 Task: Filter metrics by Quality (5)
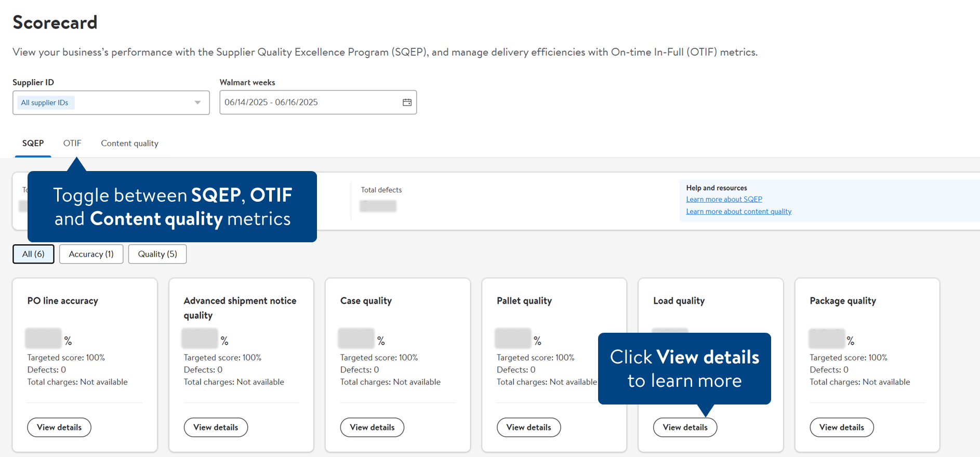click(x=157, y=254)
